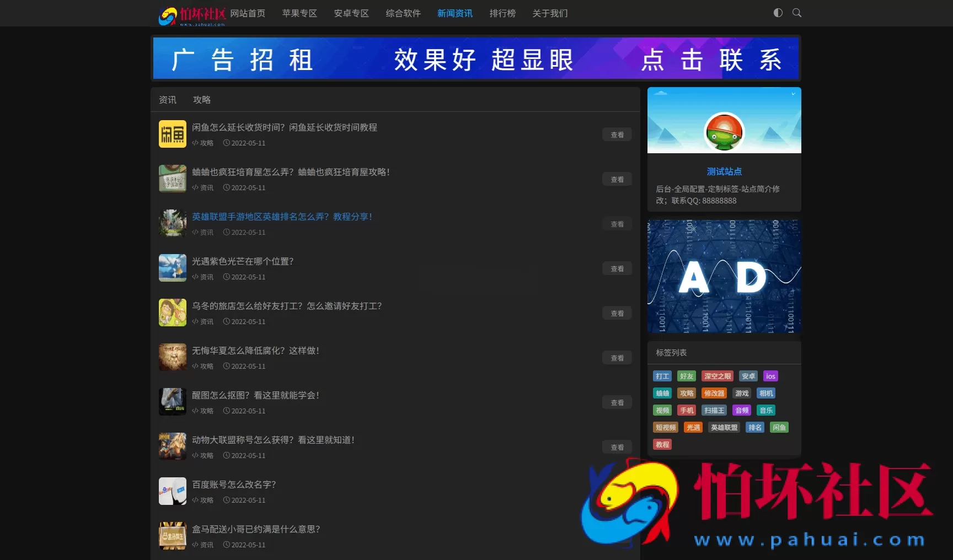This screenshot has height=560, width=953.
Task: Click the 测试站点 avatar image
Action: click(x=724, y=133)
